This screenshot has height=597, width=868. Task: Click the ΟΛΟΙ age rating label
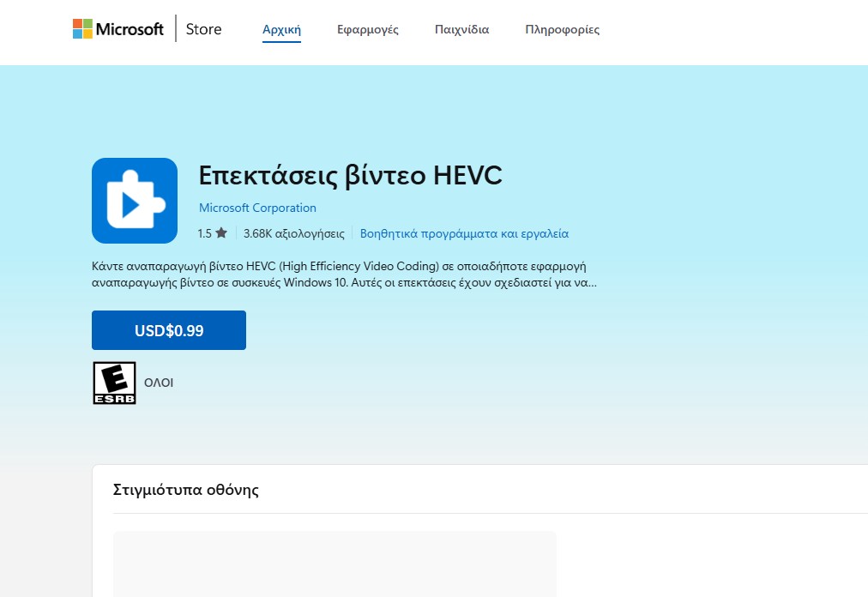point(159,383)
